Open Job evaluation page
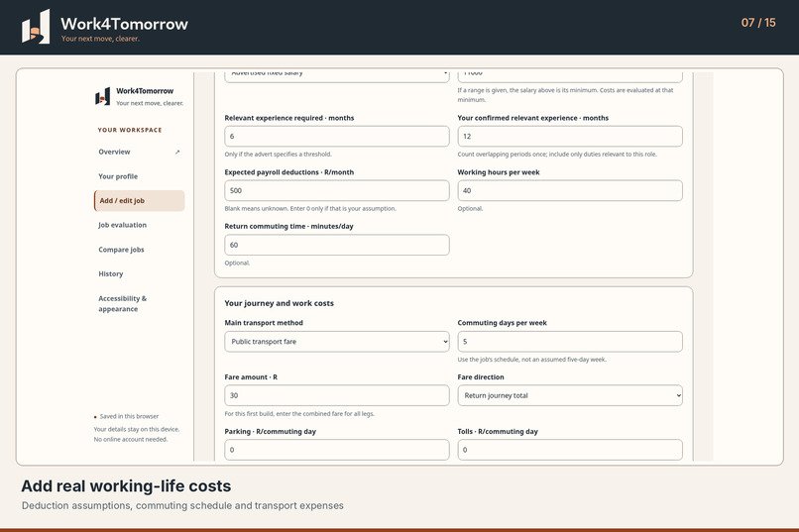This screenshot has width=799, height=532. [139, 225]
